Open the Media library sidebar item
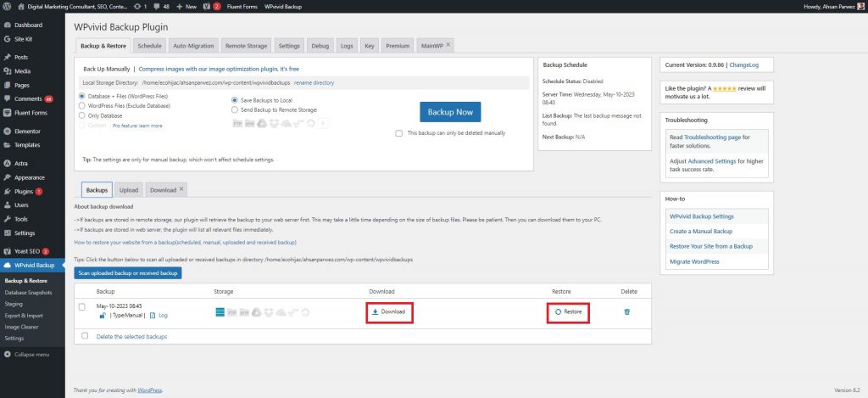Image resolution: width=868 pixels, height=398 pixels. [x=22, y=71]
